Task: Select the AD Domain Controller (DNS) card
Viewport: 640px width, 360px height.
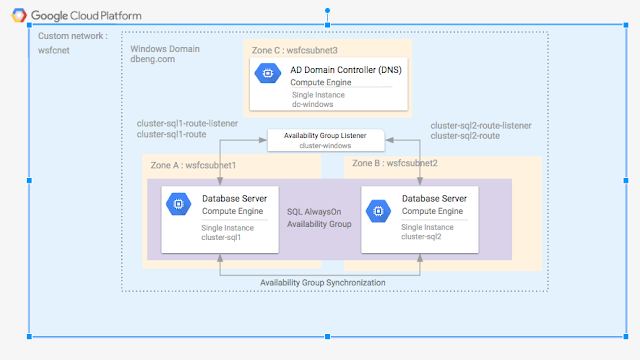Action: (329, 84)
